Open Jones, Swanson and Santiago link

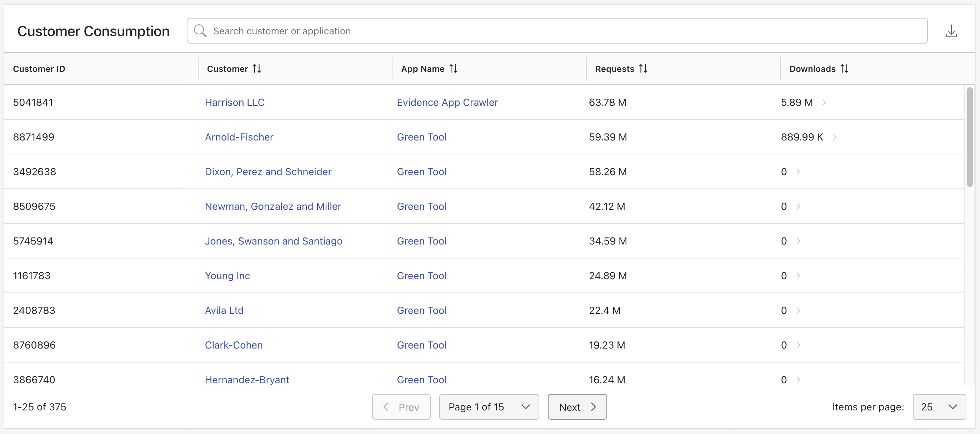[274, 241]
